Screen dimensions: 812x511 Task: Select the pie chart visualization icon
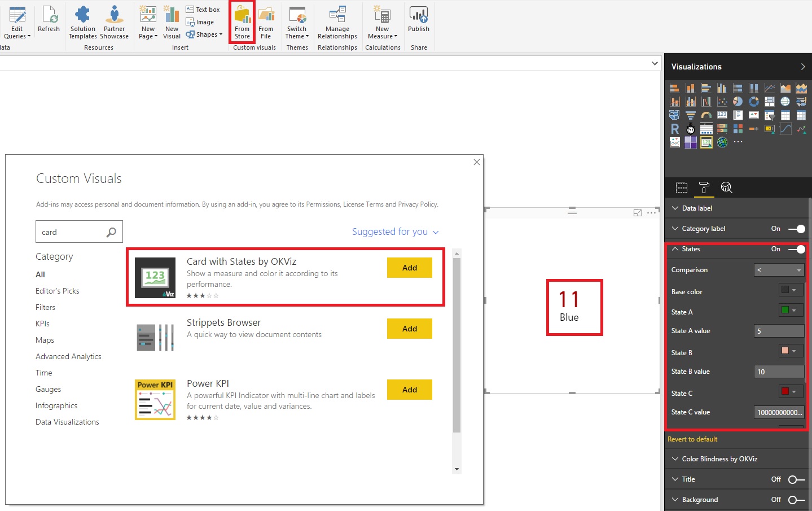pos(738,102)
